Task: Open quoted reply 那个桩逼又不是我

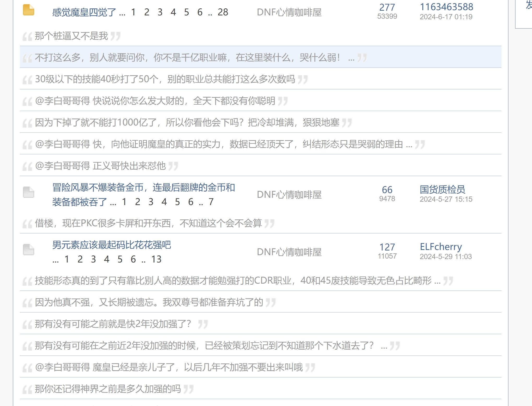Action: 71,36
